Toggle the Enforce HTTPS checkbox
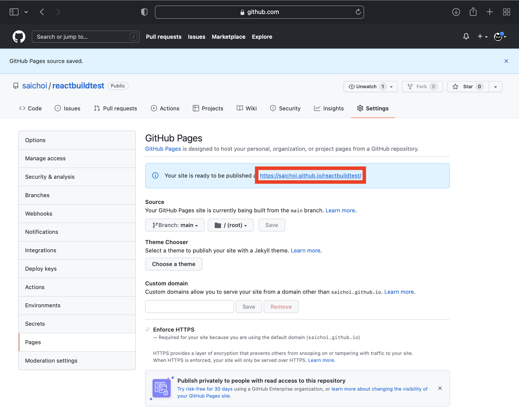Viewport: 519px width, 420px height. point(147,329)
